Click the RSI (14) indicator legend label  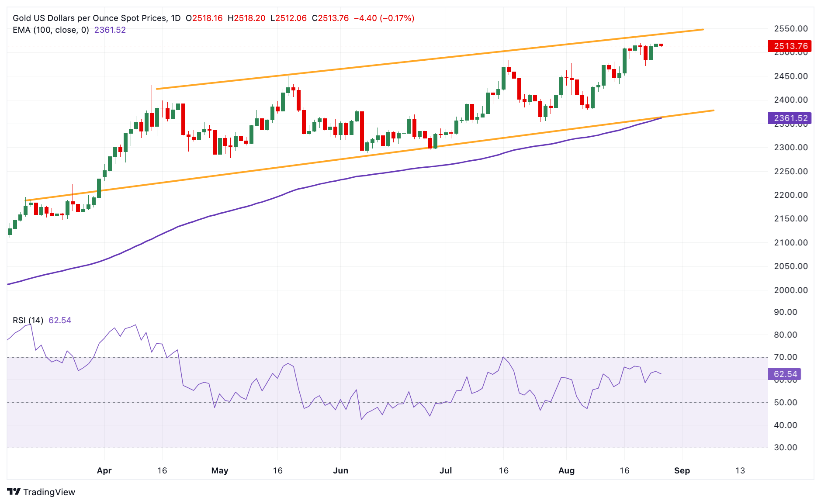[x=28, y=321]
